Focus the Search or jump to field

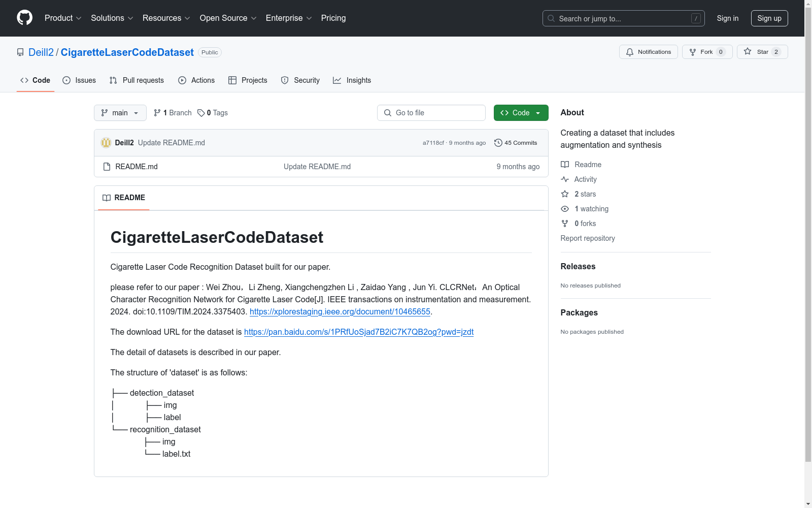pyautogui.click(x=624, y=18)
